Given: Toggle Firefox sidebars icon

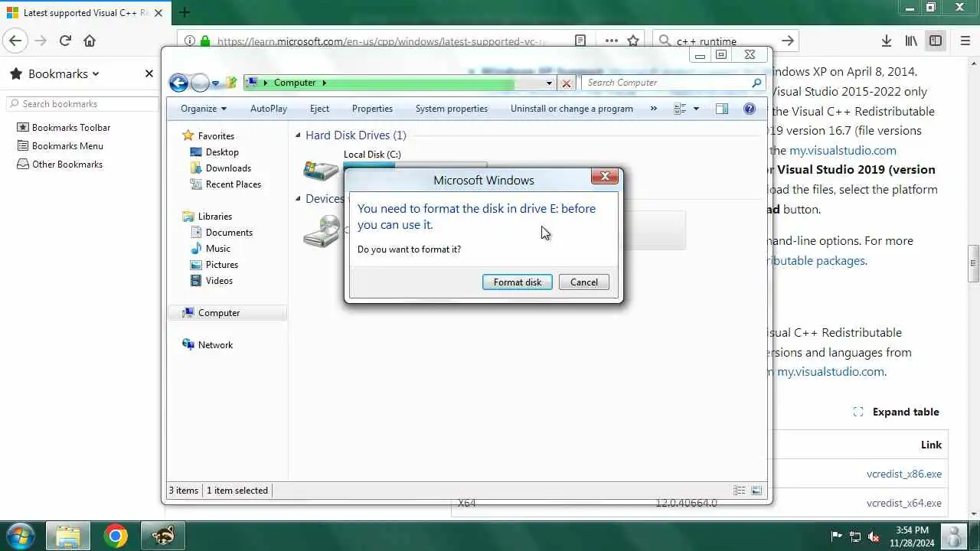Looking at the screenshot, I should pos(936,41).
